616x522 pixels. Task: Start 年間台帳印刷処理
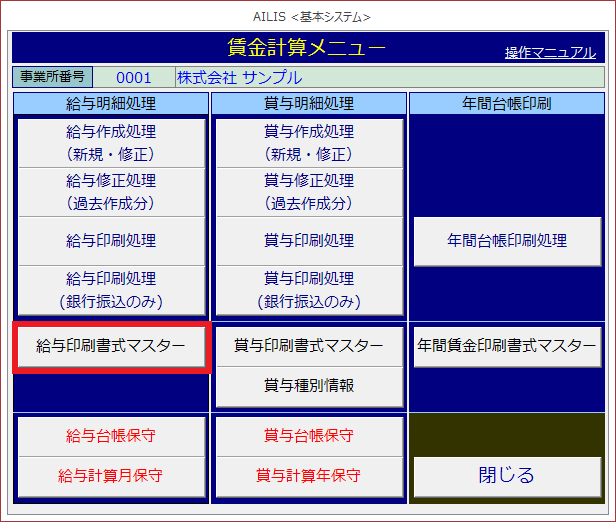click(507, 240)
